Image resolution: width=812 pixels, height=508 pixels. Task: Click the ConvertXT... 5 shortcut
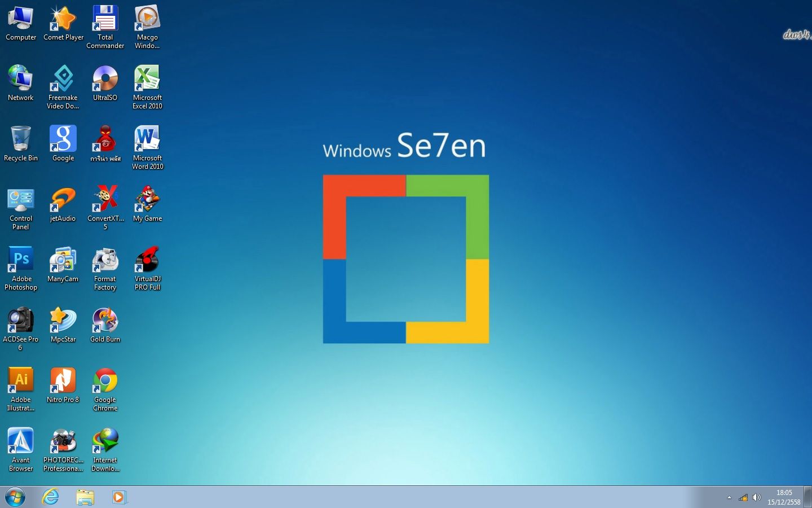click(105, 208)
